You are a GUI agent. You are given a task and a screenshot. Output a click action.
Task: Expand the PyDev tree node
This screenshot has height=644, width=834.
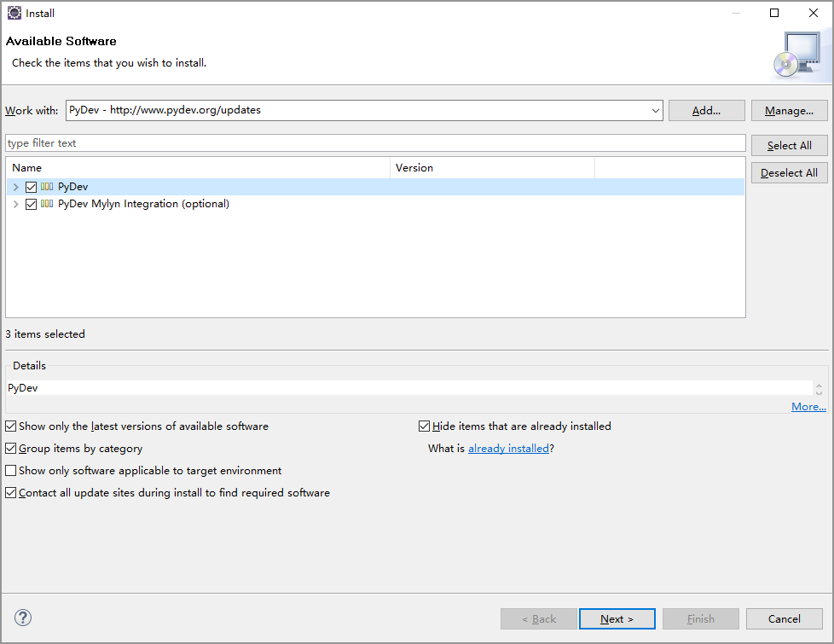pyautogui.click(x=16, y=187)
